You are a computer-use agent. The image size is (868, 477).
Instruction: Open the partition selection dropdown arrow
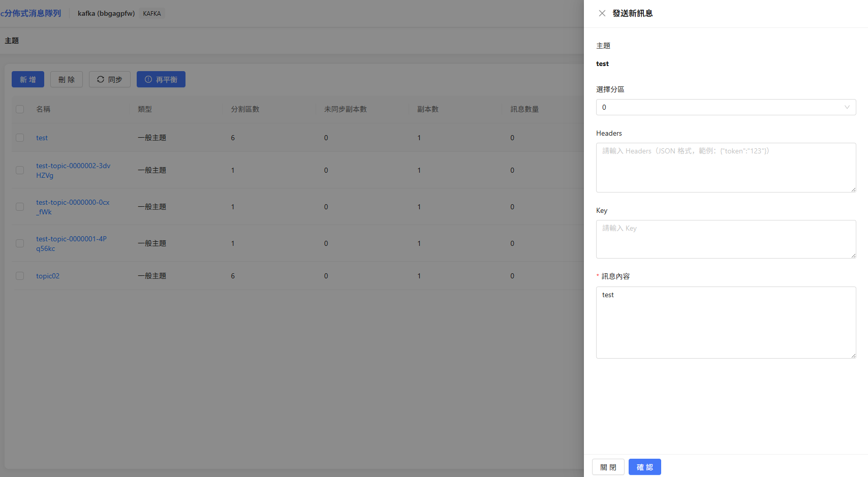(847, 107)
